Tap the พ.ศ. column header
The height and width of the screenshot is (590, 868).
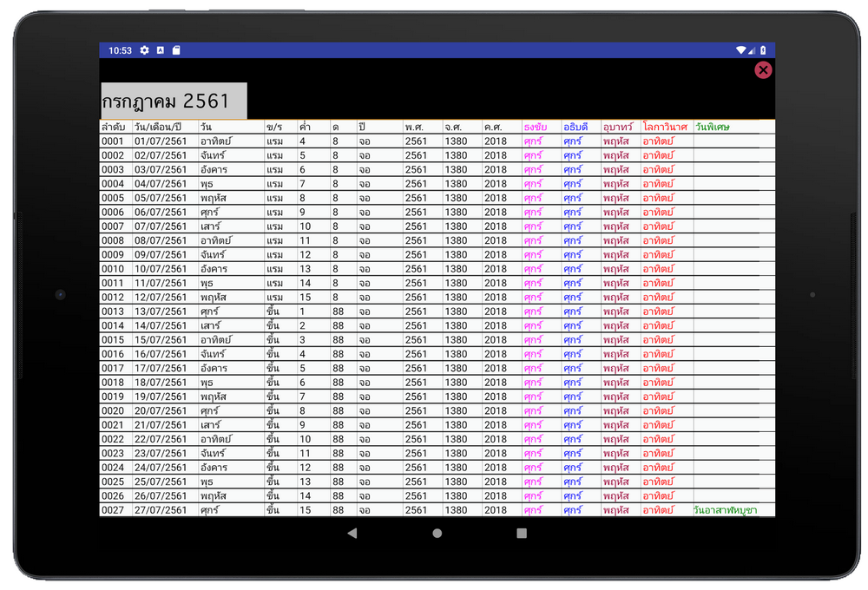click(414, 128)
